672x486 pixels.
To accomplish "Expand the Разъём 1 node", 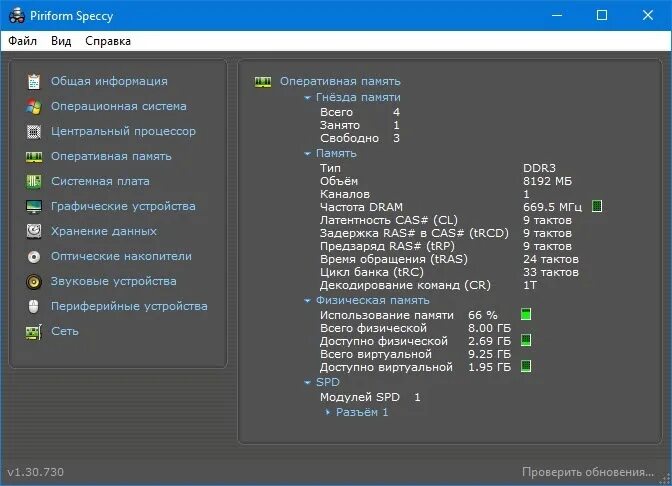I will 328,412.
